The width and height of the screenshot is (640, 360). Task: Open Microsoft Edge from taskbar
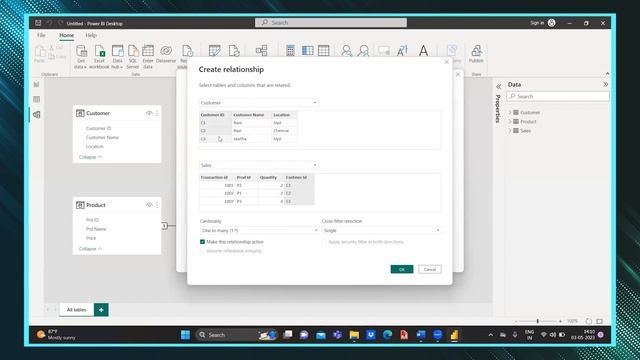[x=387, y=335]
